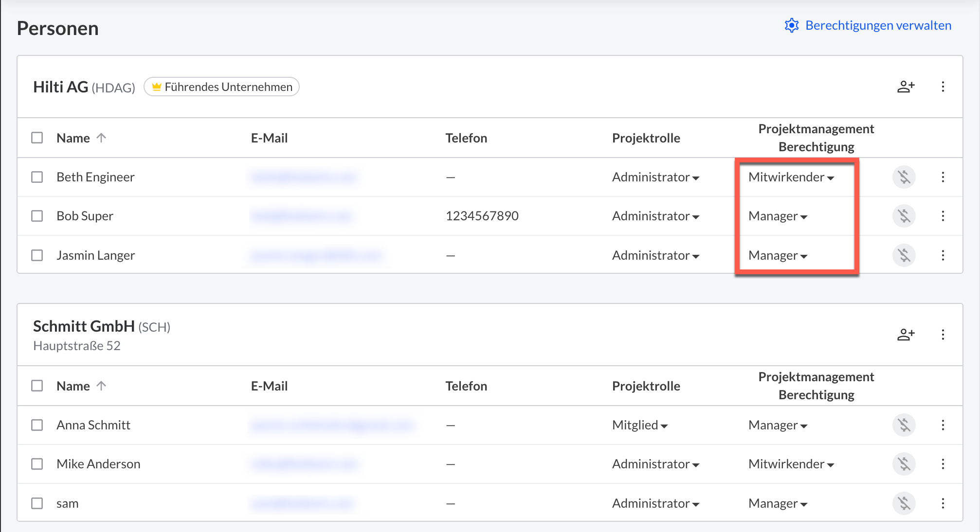Open three-dot menu for Hilti AG company
The width and height of the screenshot is (980, 532).
(943, 87)
